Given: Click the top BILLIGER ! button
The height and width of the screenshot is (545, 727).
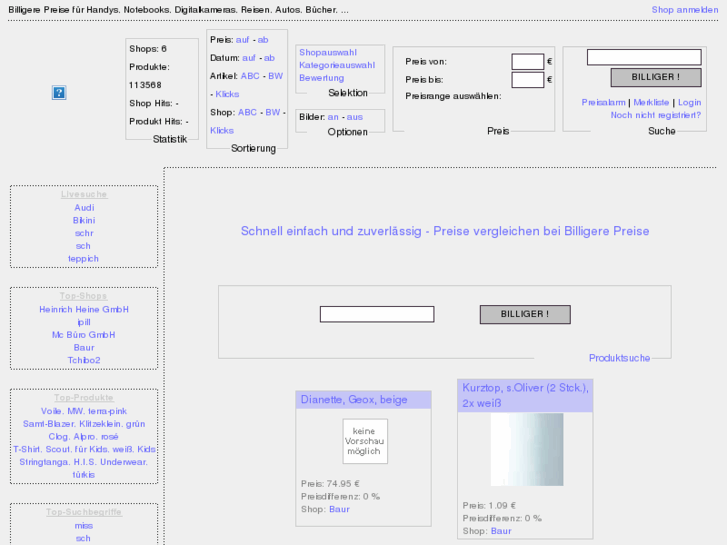Looking at the screenshot, I should 656,77.
